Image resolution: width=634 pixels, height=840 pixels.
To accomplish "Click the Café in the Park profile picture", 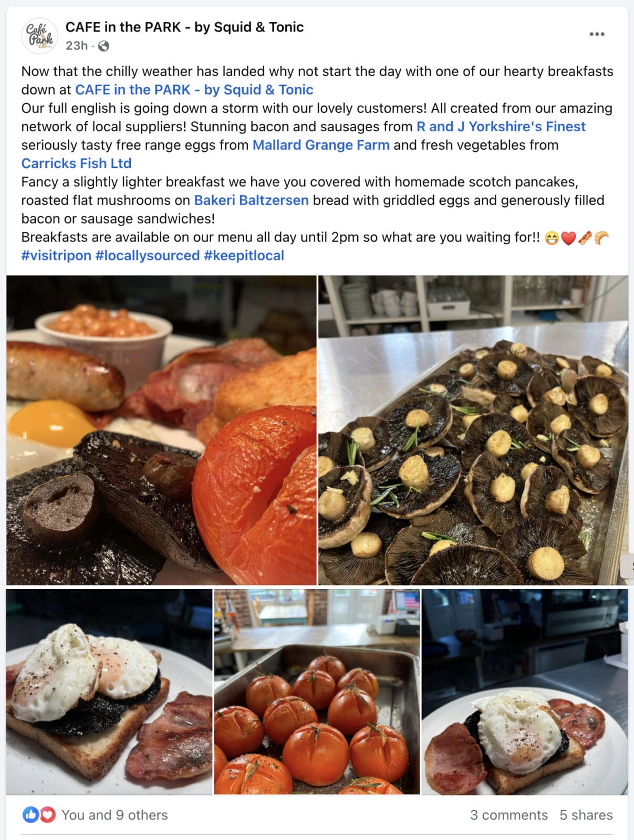I will 39,36.
